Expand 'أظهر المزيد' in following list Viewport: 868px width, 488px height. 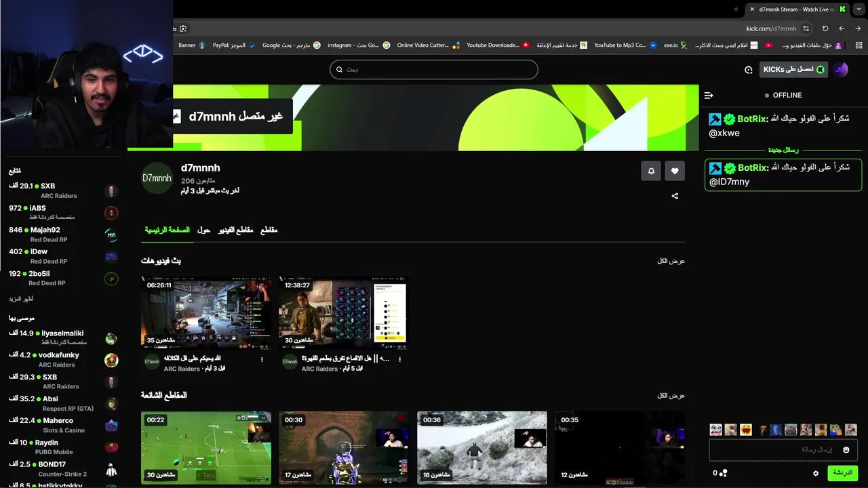(21, 299)
